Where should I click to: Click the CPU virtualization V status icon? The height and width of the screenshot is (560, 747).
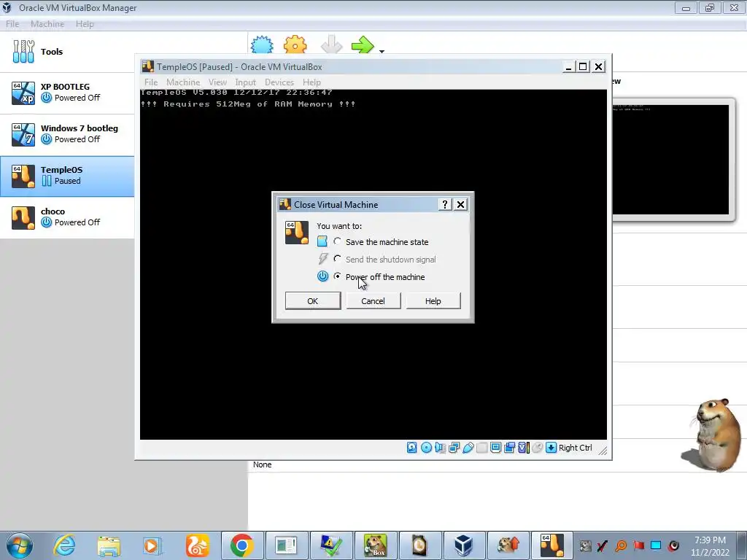[524, 448]
